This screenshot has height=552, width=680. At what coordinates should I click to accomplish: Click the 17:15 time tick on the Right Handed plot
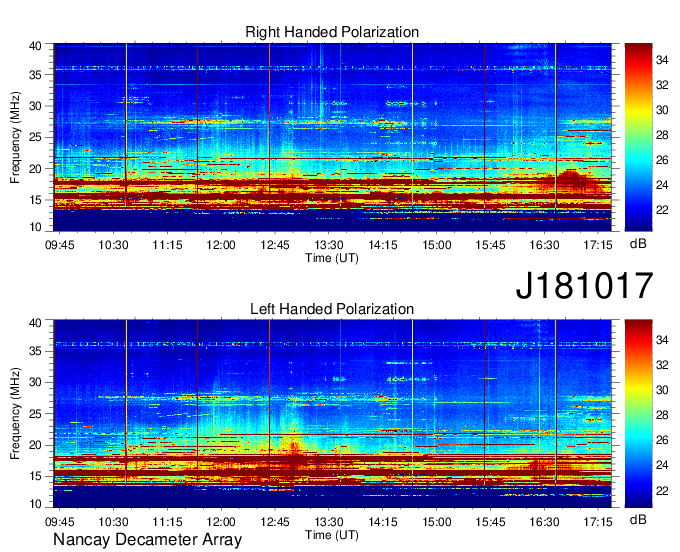click(598, 245)
